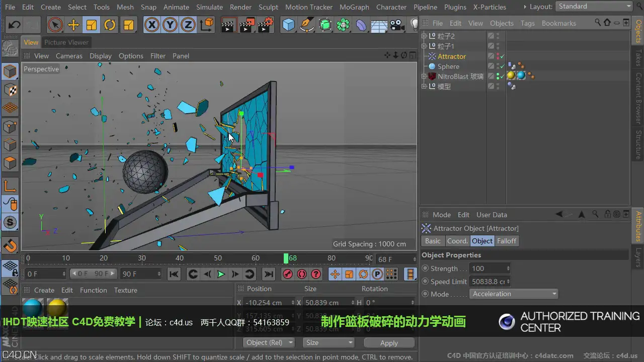This screenshot has height=362, width=644.
Task: Select Texture mode icon in left toolbar
Action: pos(10,90)
